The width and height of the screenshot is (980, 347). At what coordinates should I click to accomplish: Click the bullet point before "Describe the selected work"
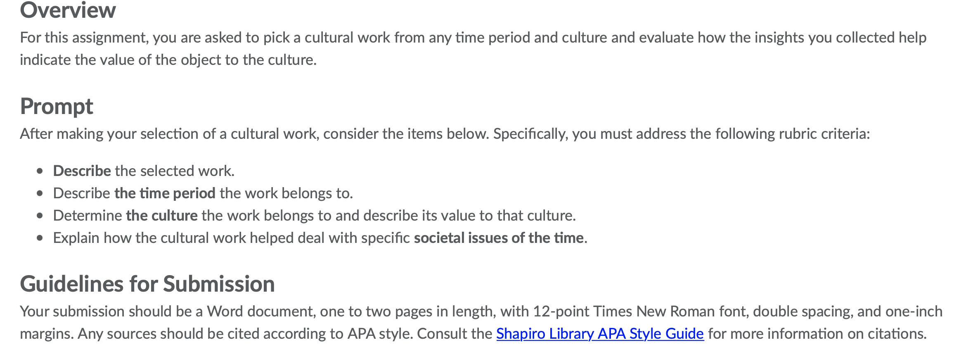click(x=40, y=171)
